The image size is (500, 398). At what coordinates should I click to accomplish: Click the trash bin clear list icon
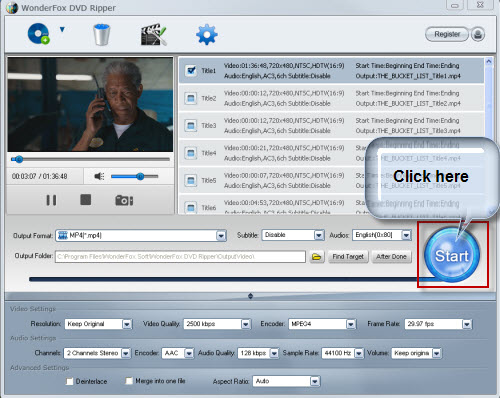(102, 34)
